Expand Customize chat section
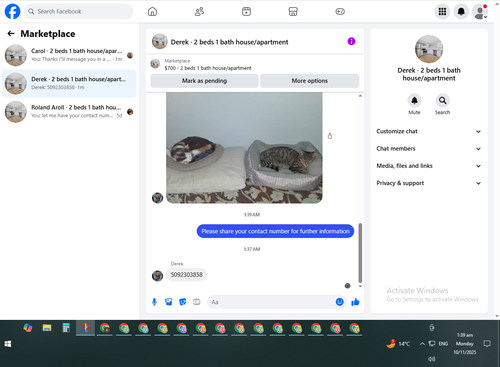 [429, 131]
